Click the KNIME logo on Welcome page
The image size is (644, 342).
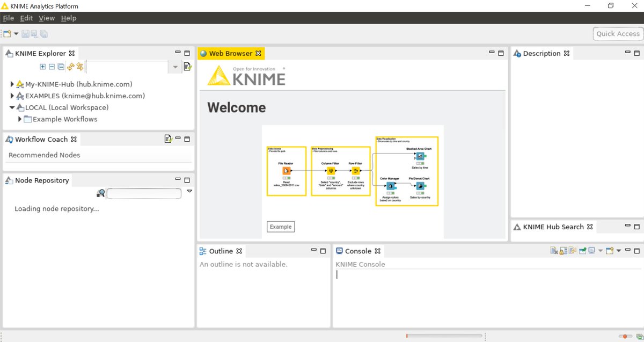(x=247, y=76)
